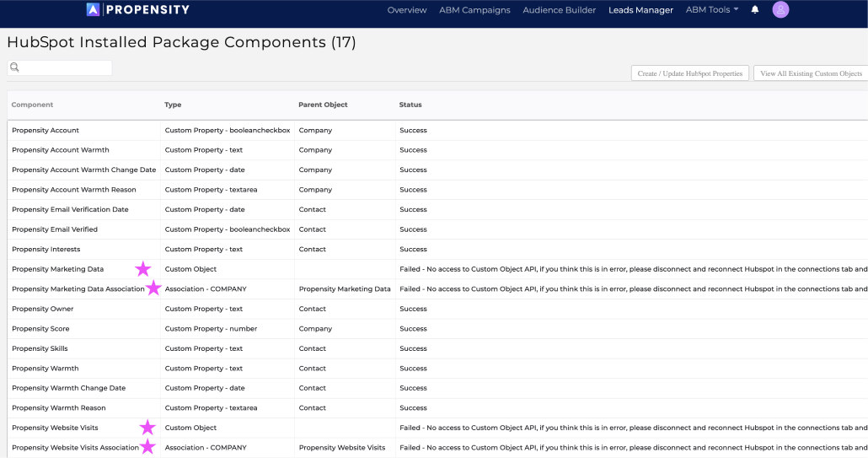Click the search magnifier icon
The height and width of the screenshot is (458, 868).
point(14,67)
